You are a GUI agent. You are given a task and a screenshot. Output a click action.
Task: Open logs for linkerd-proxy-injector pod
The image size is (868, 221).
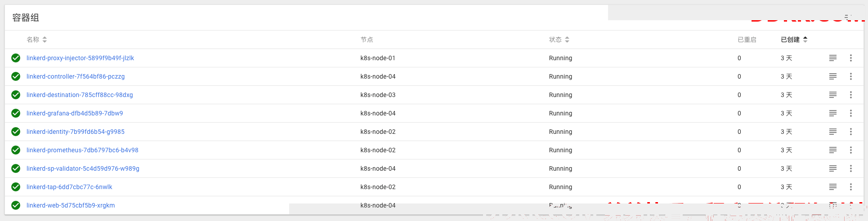click(833, 58)
